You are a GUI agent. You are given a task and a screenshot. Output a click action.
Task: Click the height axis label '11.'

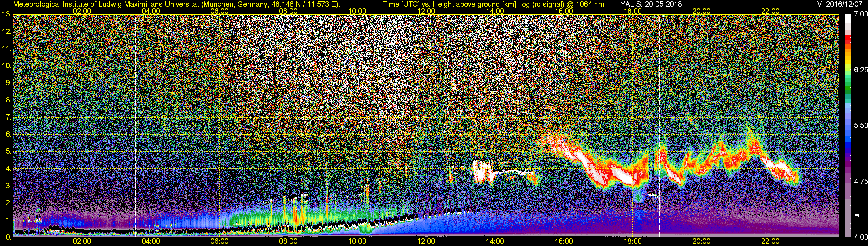click(x=7, y=49)
